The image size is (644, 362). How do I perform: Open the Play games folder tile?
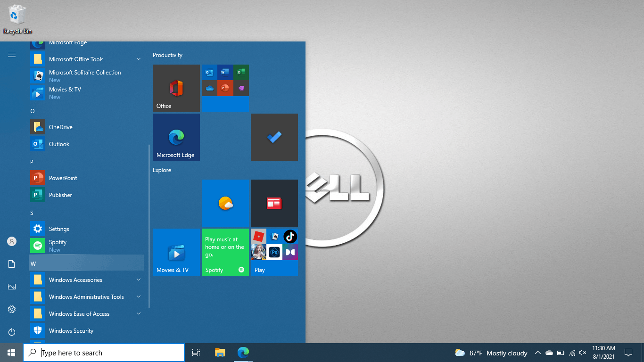click(274, 252)
